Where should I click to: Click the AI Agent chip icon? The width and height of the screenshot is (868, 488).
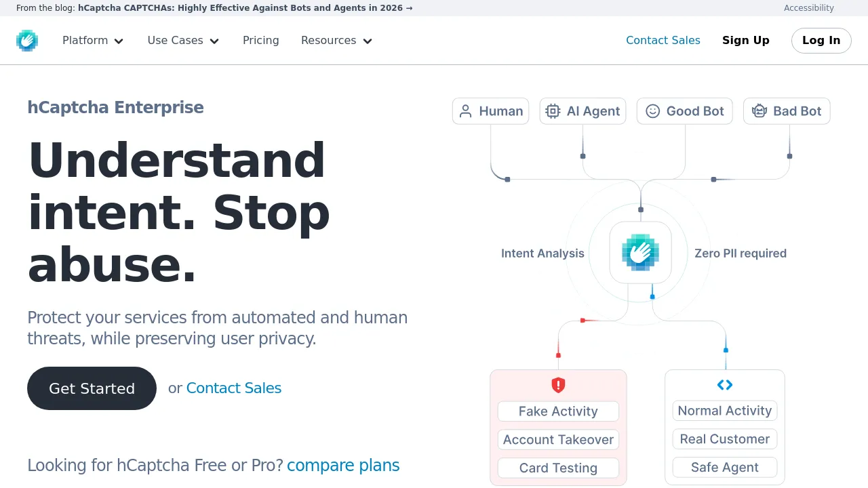553,111
